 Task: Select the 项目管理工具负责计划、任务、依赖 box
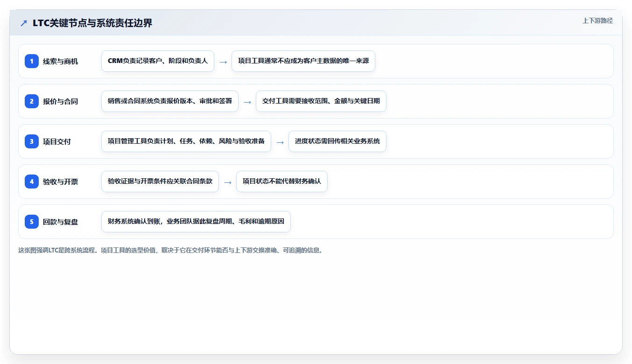(186, 141)
